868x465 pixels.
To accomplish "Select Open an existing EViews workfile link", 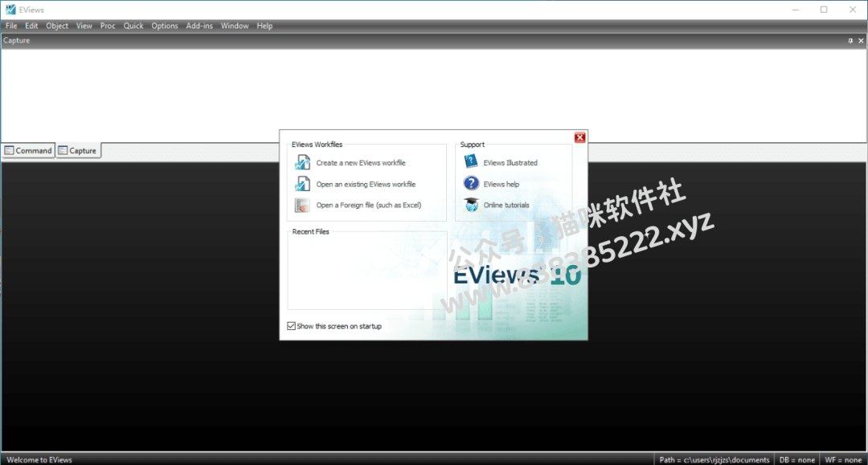I will pos(366,184).
